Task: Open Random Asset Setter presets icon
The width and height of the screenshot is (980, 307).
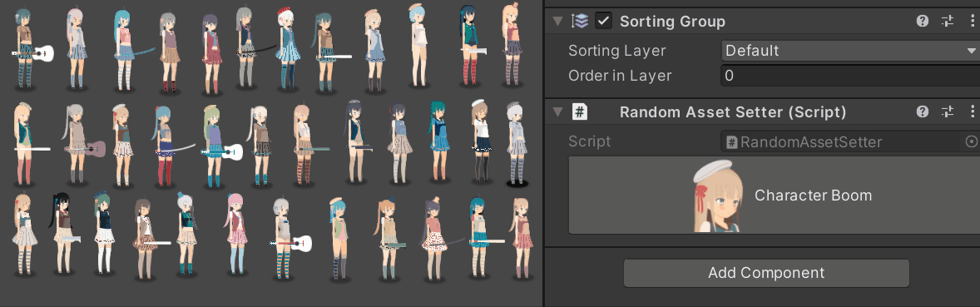Action: pyautogui.click(x=948, y=112)
